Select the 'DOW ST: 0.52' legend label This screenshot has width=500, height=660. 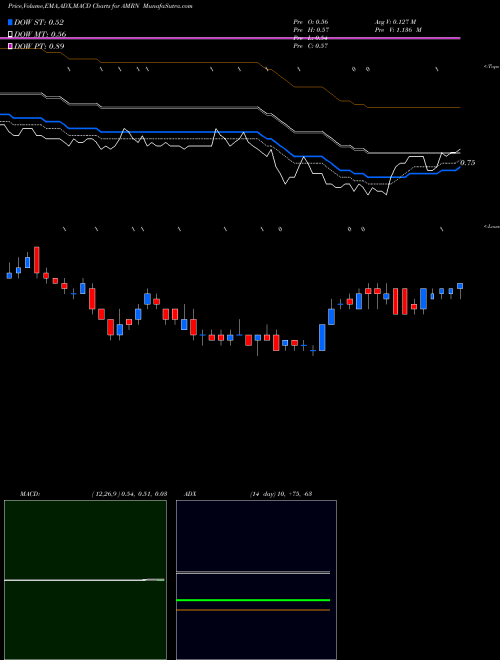point(39,22)
